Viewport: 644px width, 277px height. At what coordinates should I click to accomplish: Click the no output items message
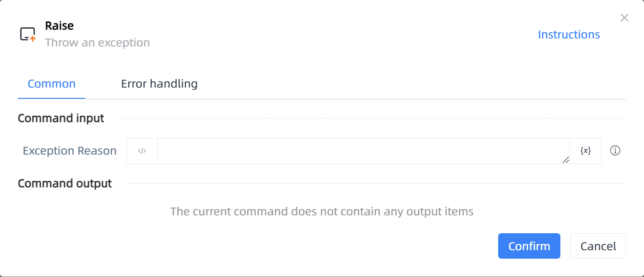322,211
